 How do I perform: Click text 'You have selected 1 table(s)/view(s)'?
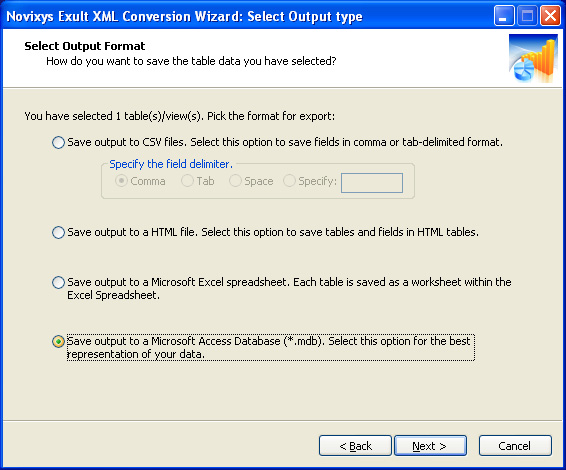click(x=114, y=116)
